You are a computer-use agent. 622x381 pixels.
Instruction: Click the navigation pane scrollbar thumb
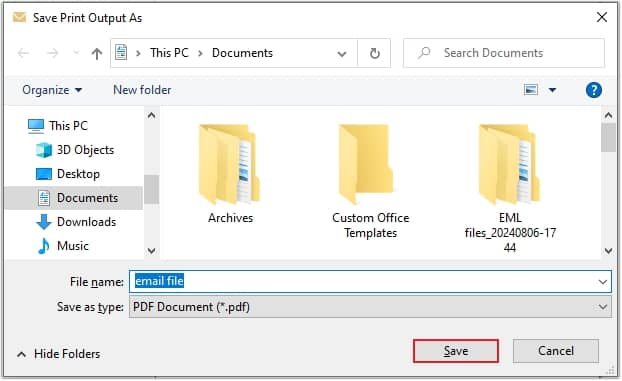point(151,189)
